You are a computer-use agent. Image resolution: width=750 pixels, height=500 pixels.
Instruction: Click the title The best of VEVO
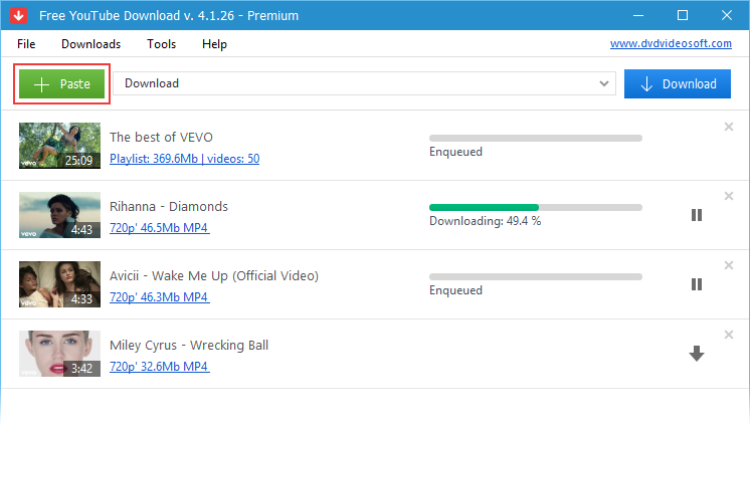(161, 137)
